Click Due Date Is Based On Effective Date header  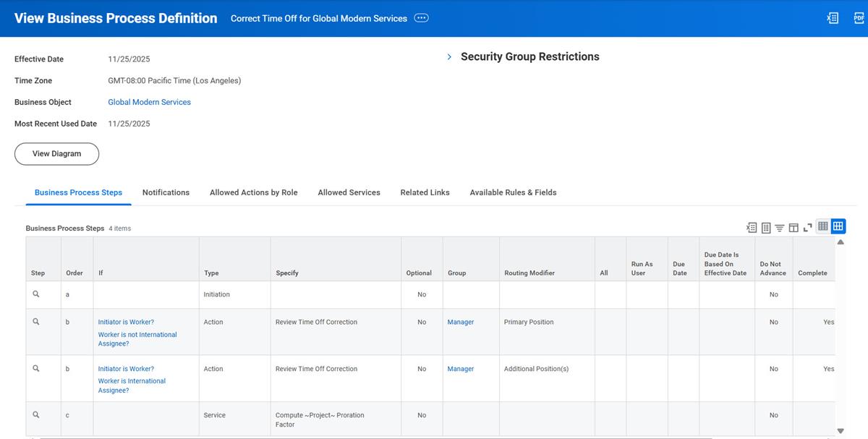click(x=727, y=259)
